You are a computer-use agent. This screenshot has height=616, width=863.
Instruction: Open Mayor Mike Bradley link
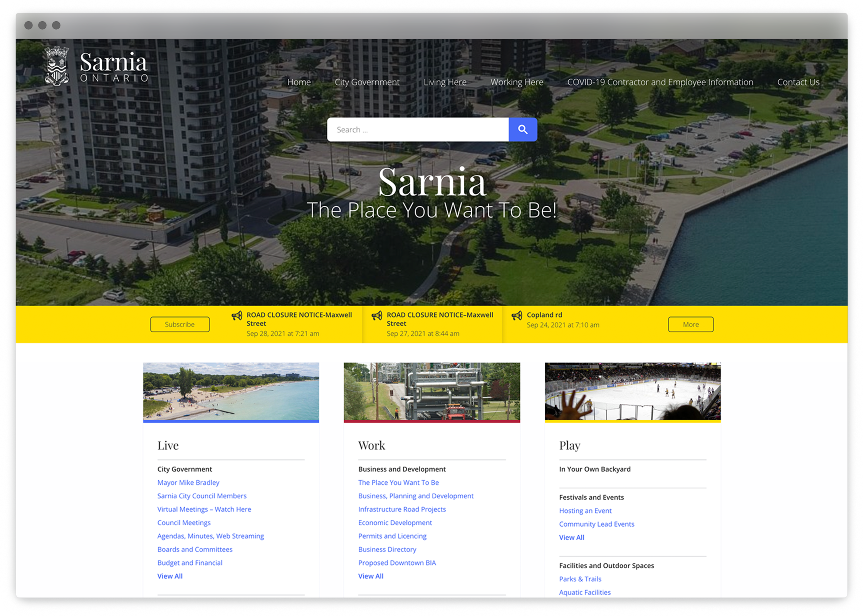[188, 482]
